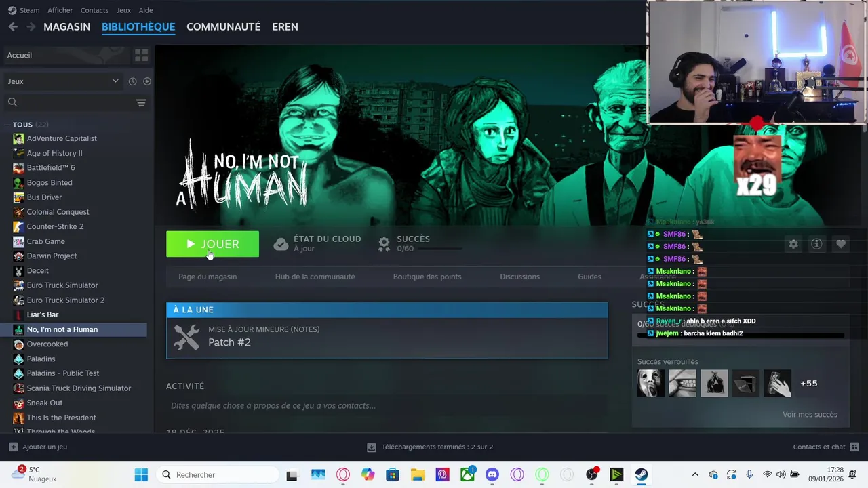
Task: Click the activity comment input field
Action: point(387,405)
